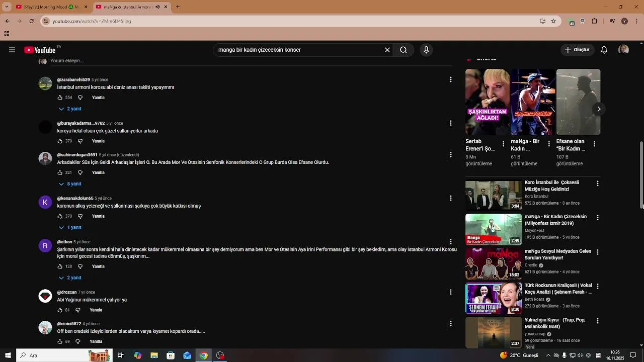Bookmark this page with star icon

(x=553, y=21)
